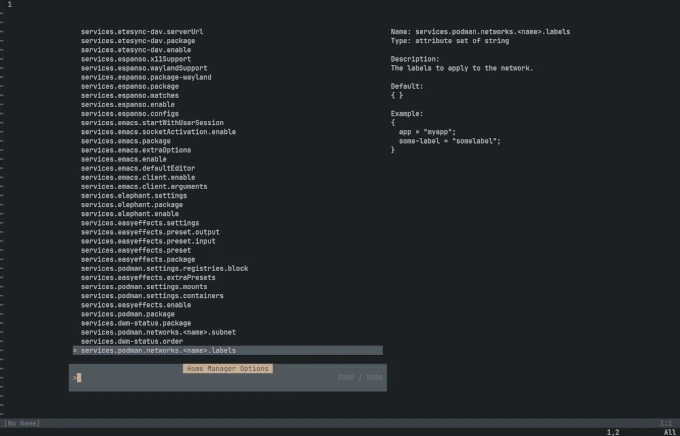Select services.emacs.client.enable entry
680x436 pixels.
click(x=138, y=177)
